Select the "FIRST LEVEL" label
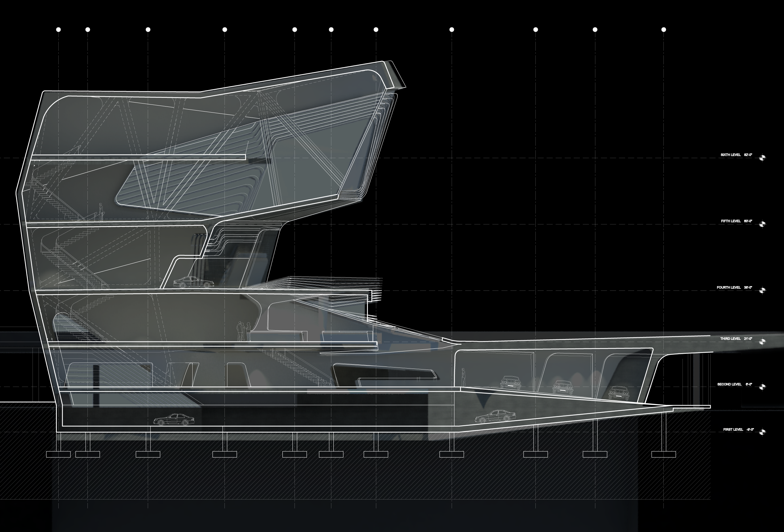 [733, 429]
